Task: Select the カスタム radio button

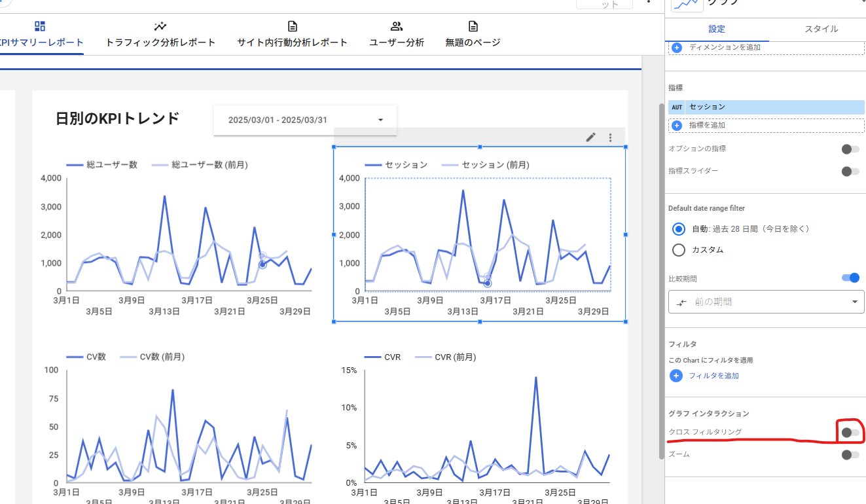Action: pos(679,250)
